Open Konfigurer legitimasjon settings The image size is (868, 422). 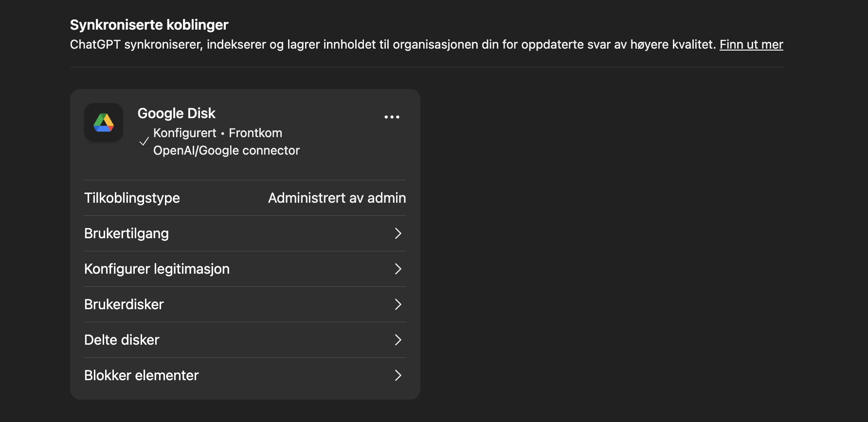[x=157, y=269]
